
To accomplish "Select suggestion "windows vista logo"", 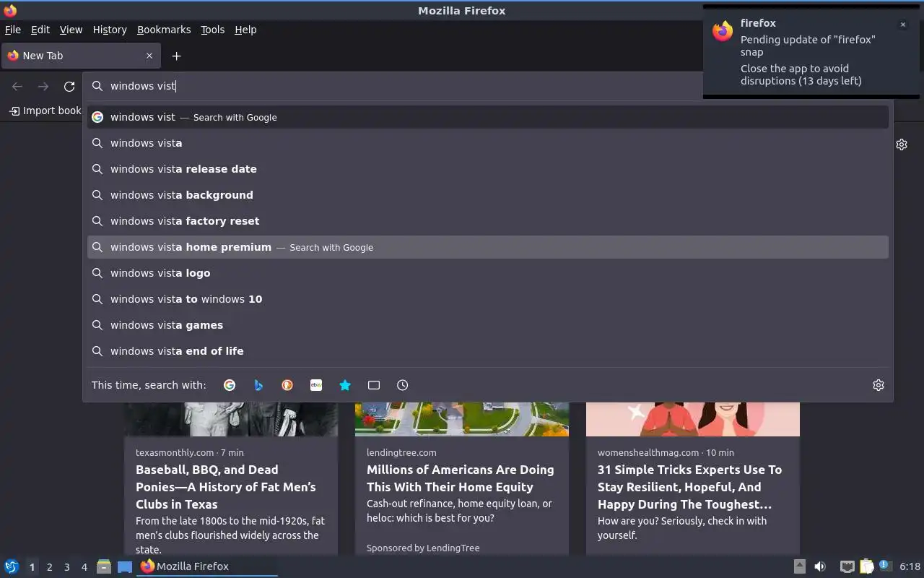I will [488, 273].
